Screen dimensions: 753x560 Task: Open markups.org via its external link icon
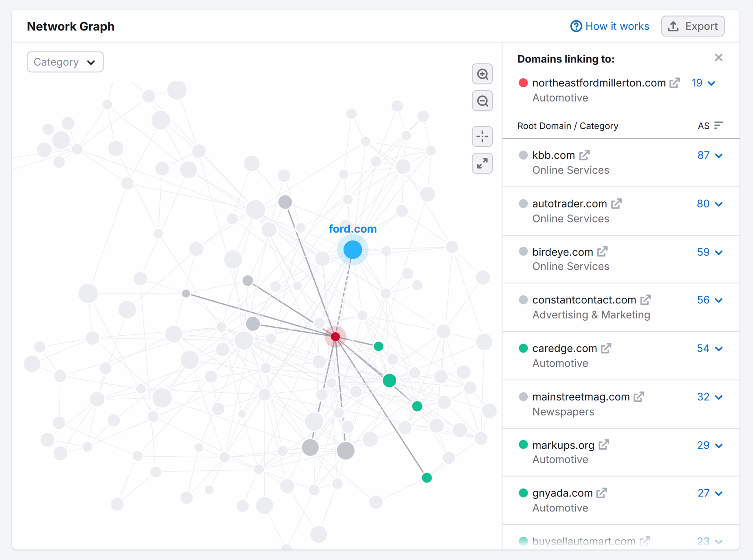[x=603, y=445]
